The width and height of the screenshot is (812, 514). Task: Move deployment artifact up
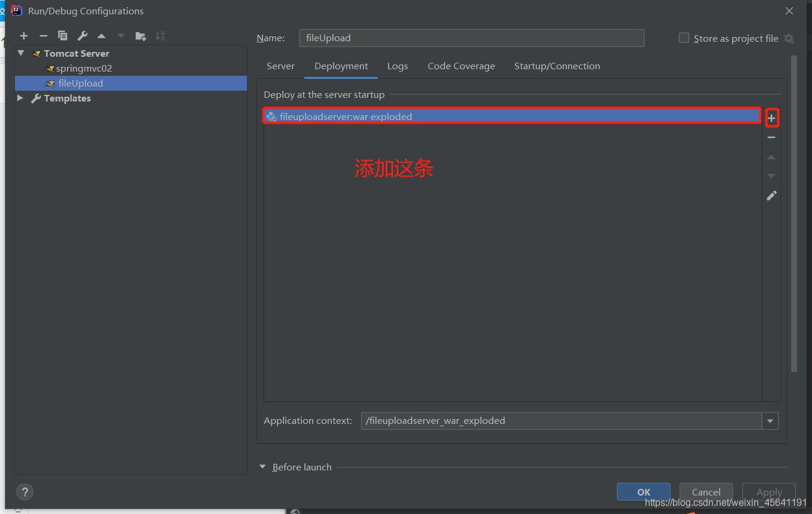(x=771, y=157)
